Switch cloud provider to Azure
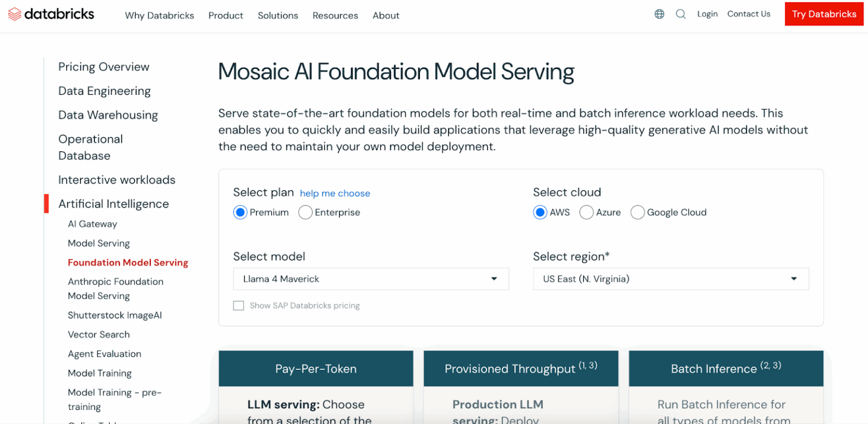This screenshot has height=424, width=868. point(587,212)
